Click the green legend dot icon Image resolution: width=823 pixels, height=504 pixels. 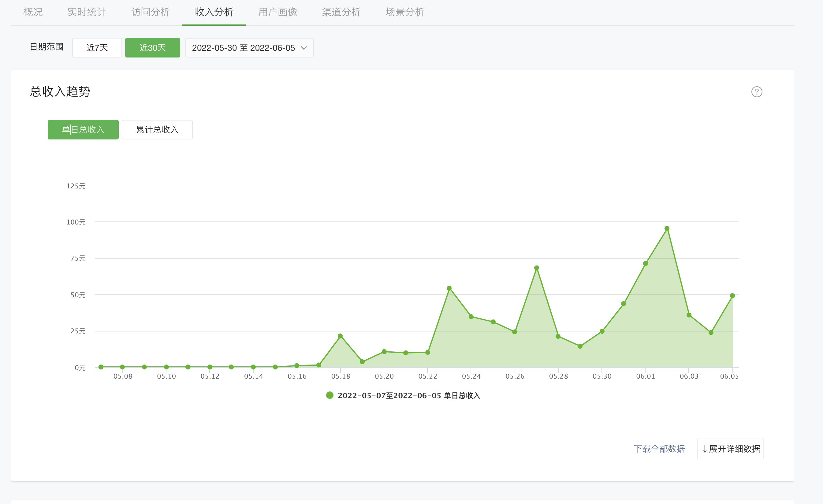(330, 395)
